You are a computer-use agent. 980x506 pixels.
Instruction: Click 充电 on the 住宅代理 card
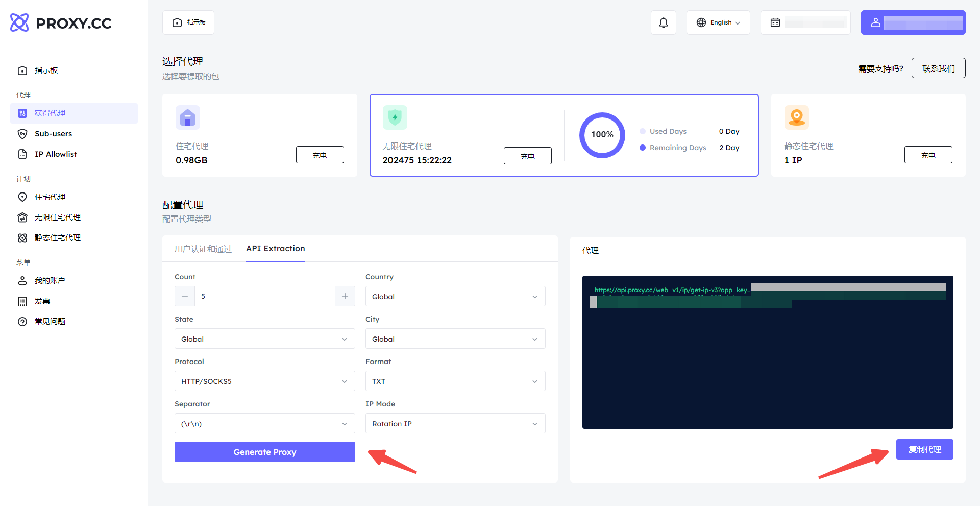tap(320, 155)
